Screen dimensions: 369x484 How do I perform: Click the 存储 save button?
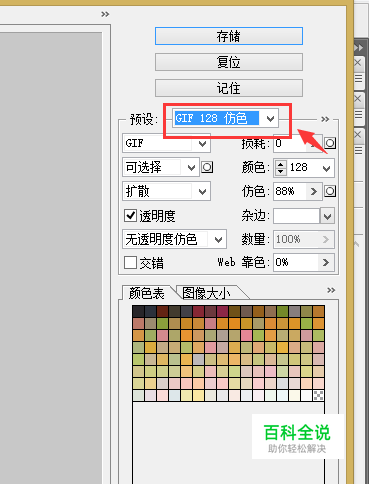[x=229, y=36]
